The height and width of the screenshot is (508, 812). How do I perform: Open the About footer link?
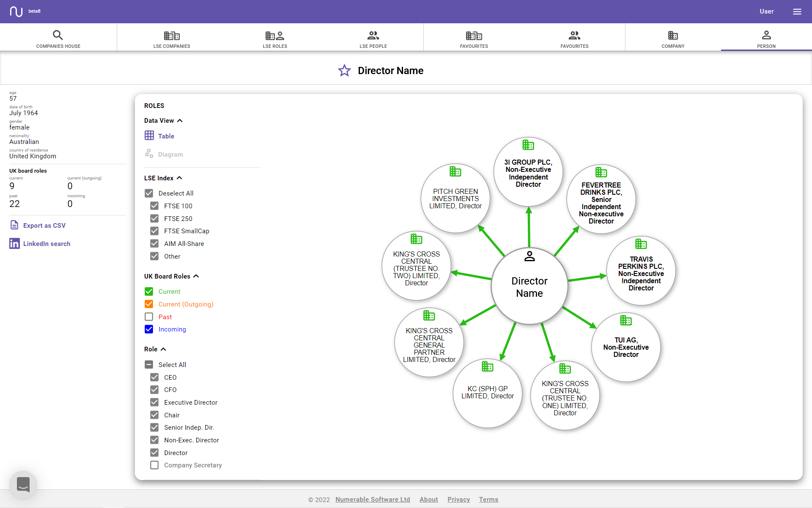tap(428, 500)
